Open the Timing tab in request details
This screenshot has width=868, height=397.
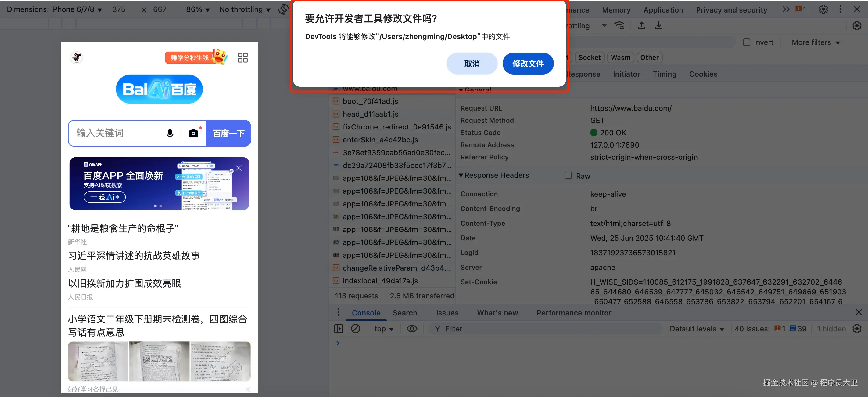pos(664,74)
